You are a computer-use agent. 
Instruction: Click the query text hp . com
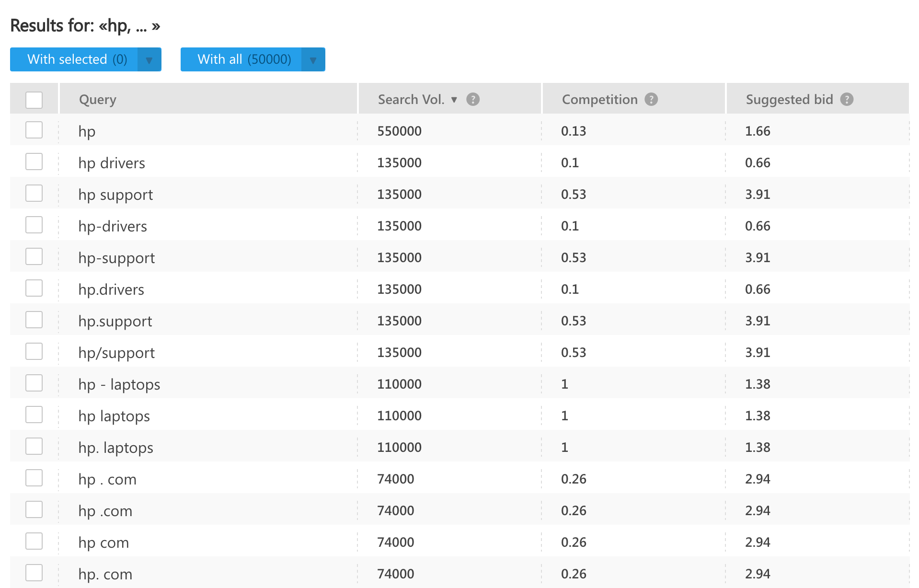pyautogui.click(x=107, y=479)
